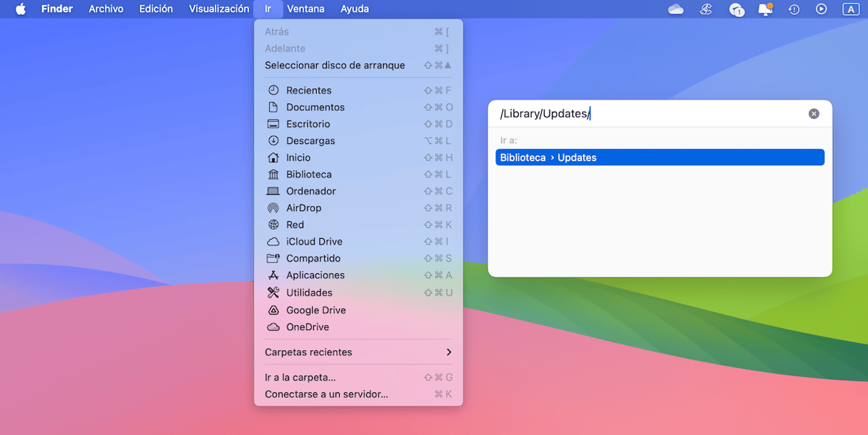Click the Recientes clock icon
Screen dimensions: 868x435
(273, 91)
